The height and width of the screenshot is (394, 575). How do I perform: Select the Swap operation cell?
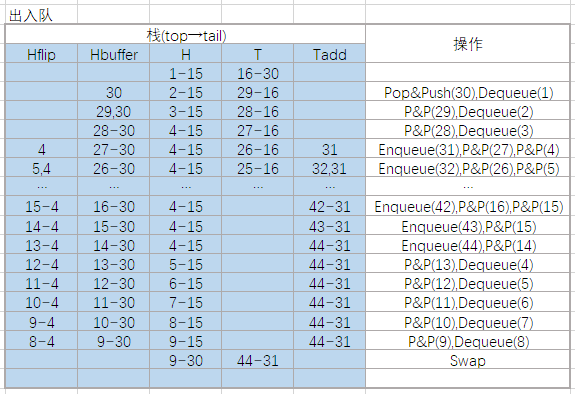pyautogui.click(x=468, y=360)
